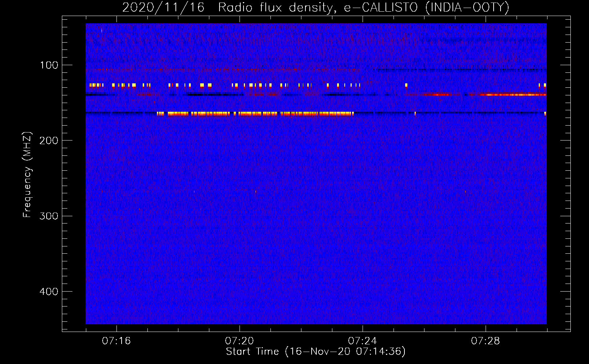
Task: Click the '200' frequency axis label
Action: pyautogui.click(x=49, y=141)
